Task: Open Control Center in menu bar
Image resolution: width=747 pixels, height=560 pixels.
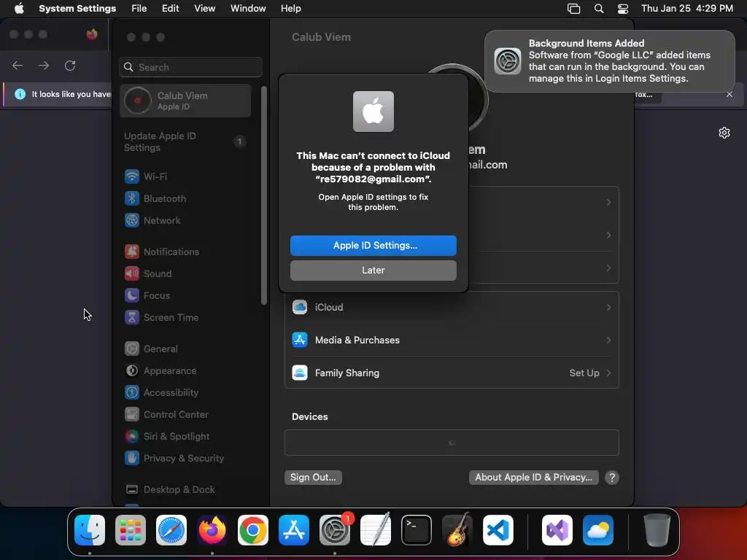Action: click(623, 9)
